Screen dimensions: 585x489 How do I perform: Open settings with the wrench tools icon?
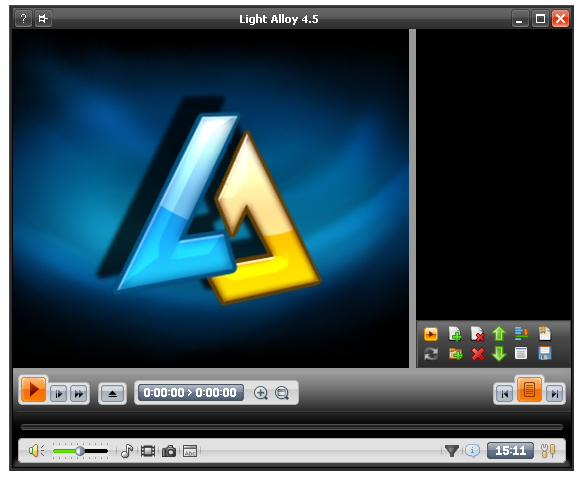pos(548,451)
